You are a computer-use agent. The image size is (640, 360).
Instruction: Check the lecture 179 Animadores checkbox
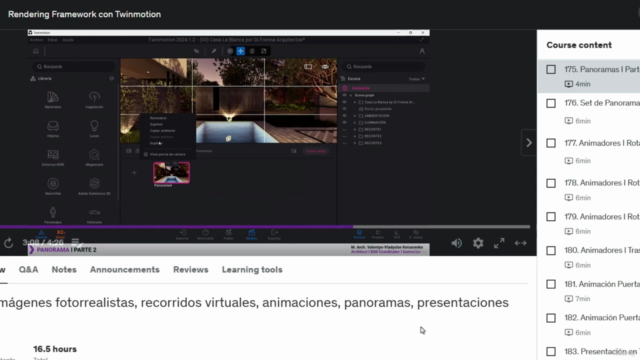551,217
